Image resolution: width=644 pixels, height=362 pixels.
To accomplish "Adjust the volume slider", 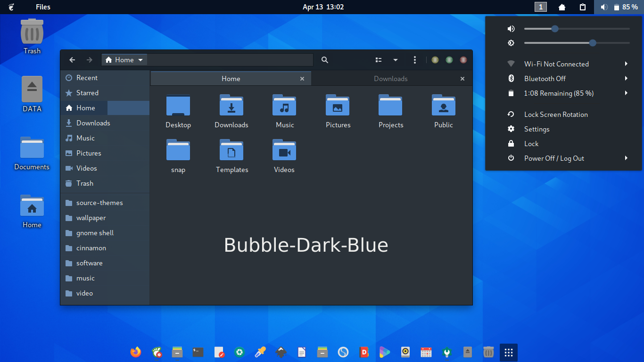I will tap(577, 29).
